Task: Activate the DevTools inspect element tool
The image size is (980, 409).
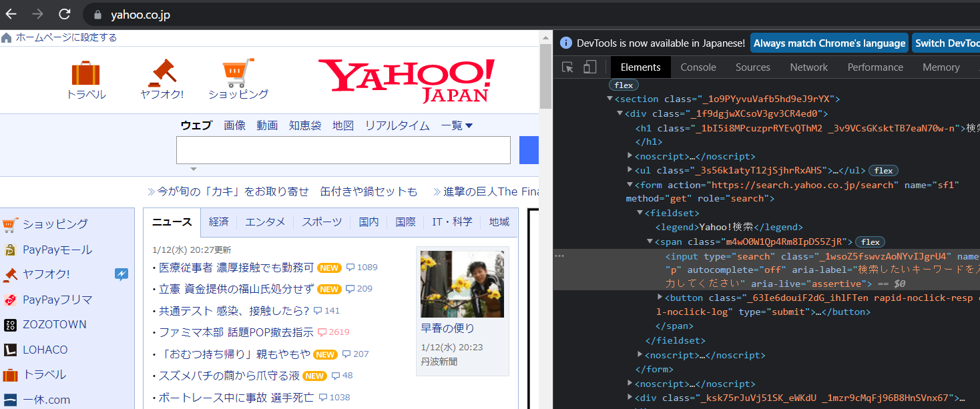Action: [x=568, y=67]
